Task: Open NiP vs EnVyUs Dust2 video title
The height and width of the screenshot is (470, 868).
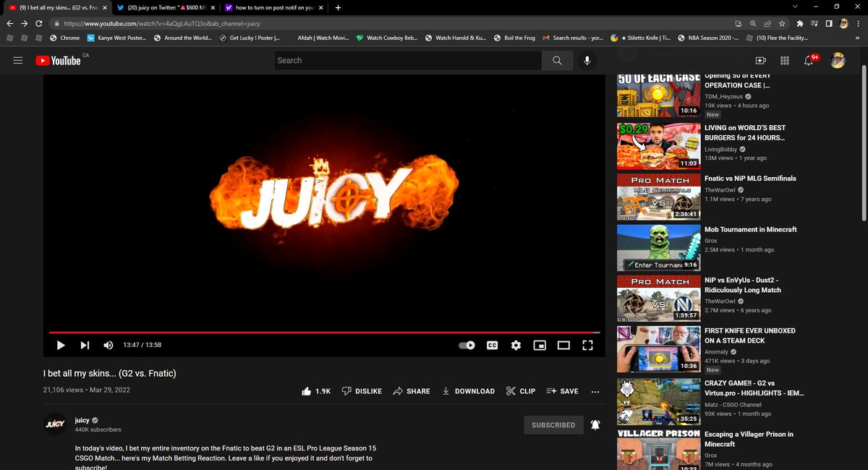Action: click(743, 285)
